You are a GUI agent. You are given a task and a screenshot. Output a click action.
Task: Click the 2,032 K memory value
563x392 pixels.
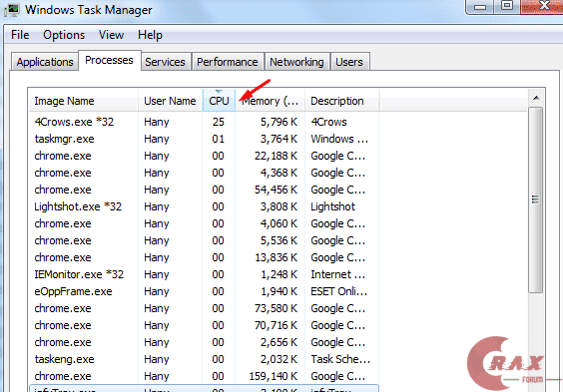tap(279, 359)
